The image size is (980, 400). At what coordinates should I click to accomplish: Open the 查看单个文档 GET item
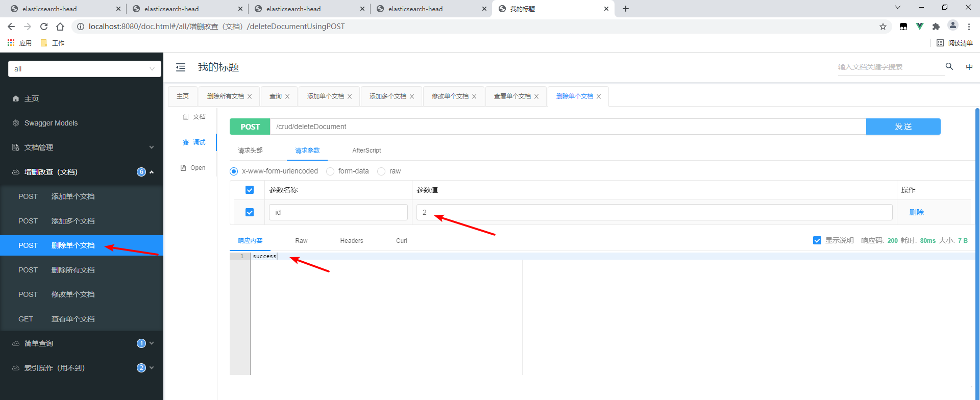point(82,319)
